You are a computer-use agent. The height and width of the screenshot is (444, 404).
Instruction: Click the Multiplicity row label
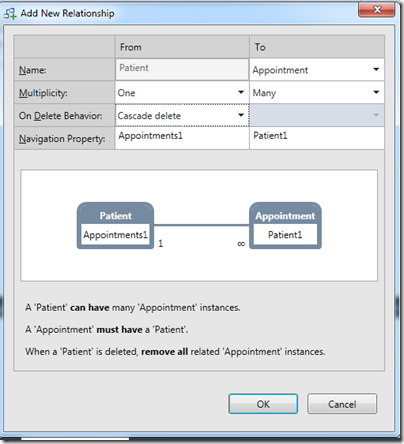43,93
